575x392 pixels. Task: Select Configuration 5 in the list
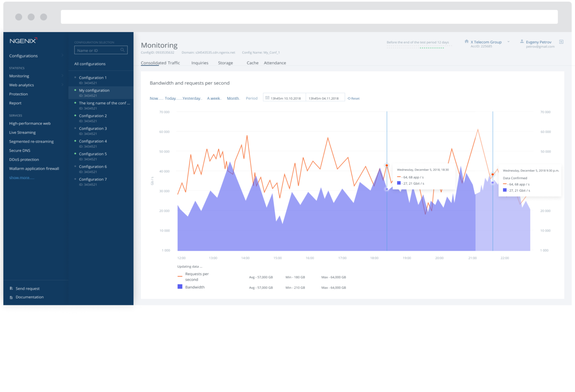(101, 156)
